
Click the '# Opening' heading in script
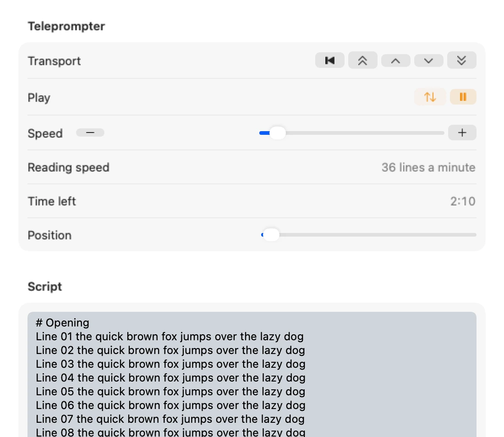click(62, 323)
